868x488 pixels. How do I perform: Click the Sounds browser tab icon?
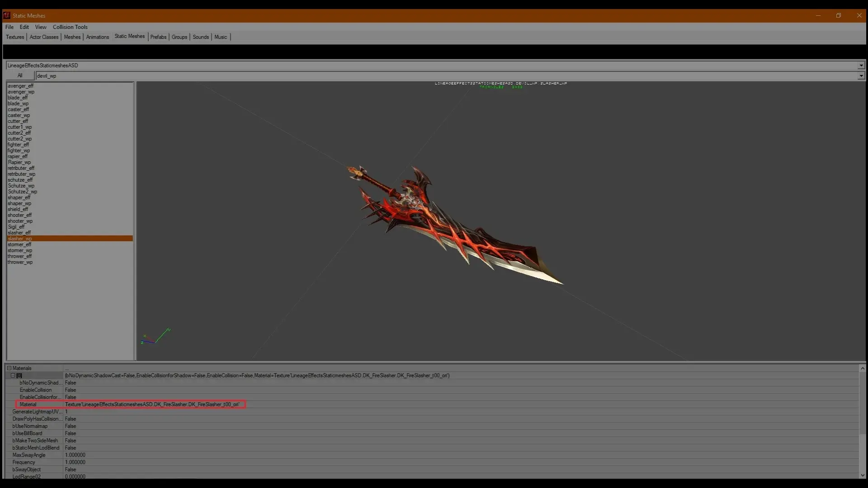pyautogui.click(x=200, y=37)
